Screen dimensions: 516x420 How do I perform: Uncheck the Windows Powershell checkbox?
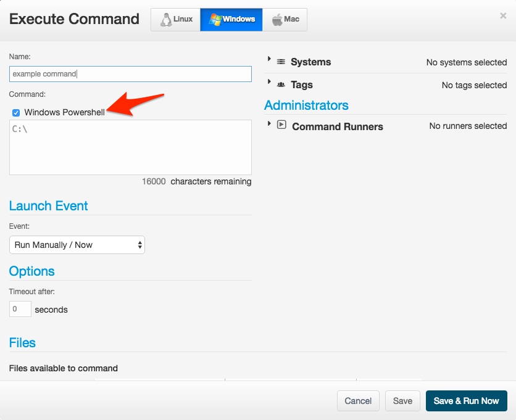click(x=16, y=113)
